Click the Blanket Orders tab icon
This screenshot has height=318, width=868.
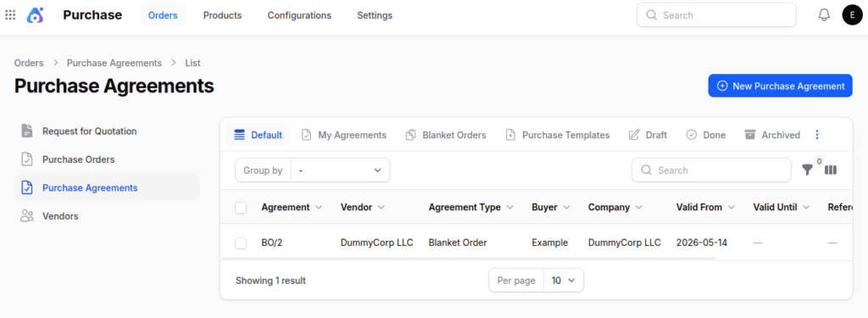pyautogui.click(x=411, y=135)
